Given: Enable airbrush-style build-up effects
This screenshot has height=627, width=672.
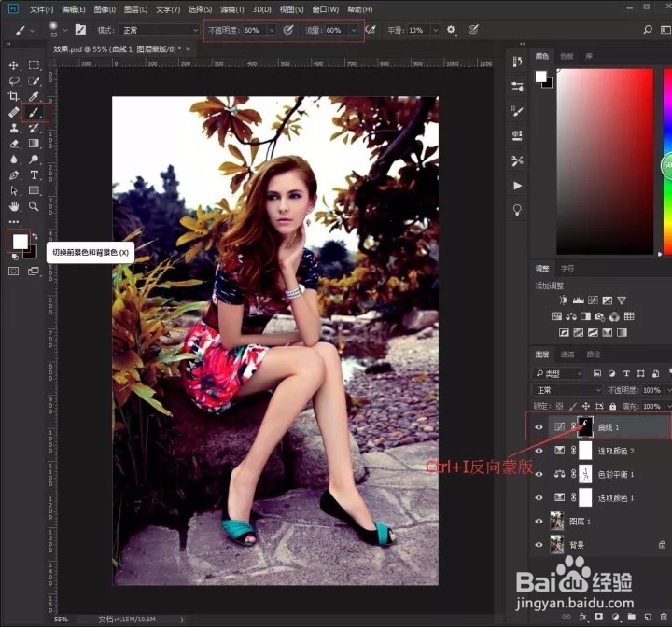Looking at the screenshot, I should [371, 30].
